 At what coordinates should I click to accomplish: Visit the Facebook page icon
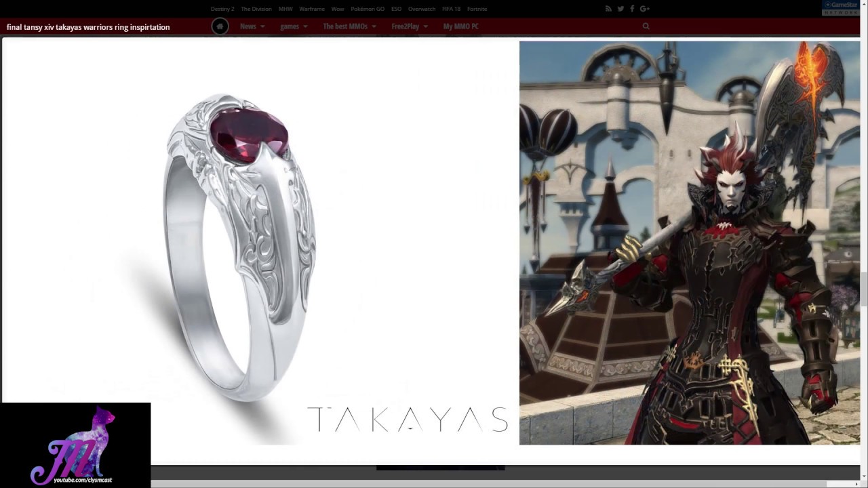click(x=632, y=9)
